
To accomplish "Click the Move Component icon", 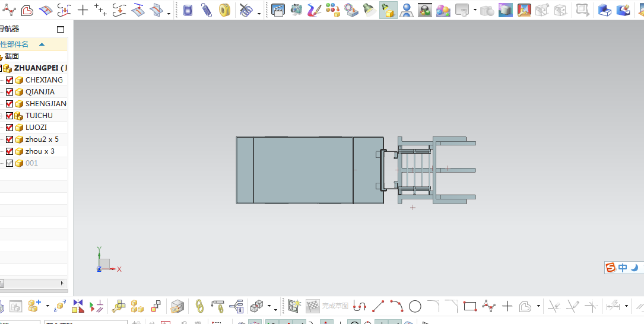I will tap(61, 306).
